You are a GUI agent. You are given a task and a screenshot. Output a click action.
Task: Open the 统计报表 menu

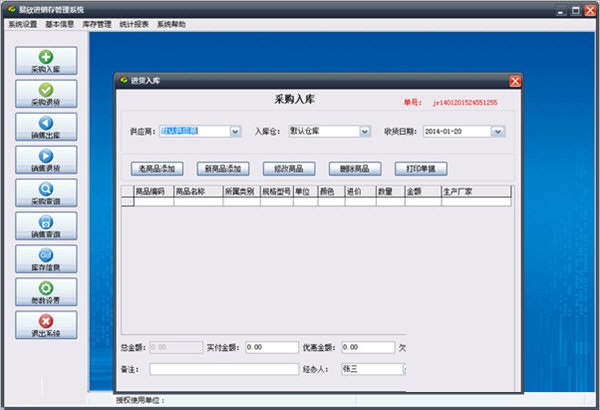tap(134, 25)
